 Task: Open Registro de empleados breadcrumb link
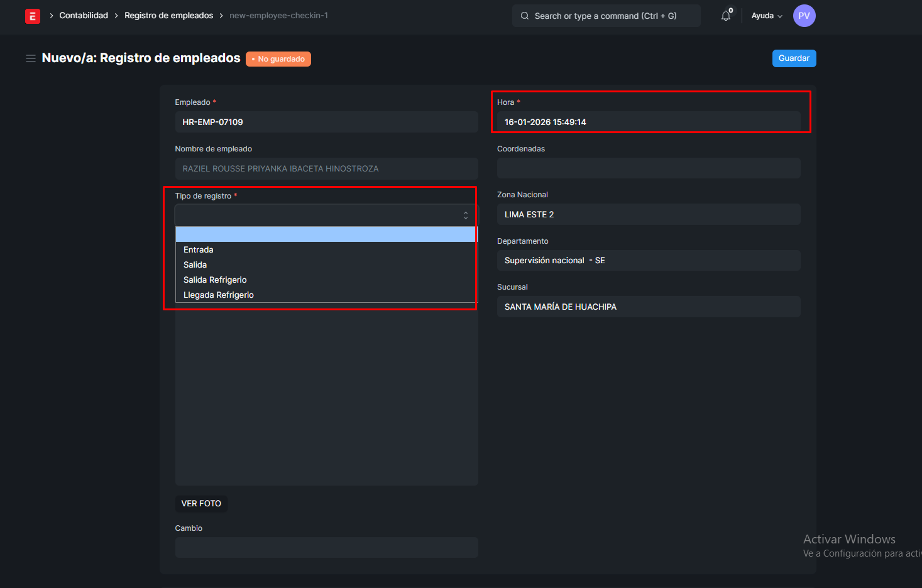[168, 16]
